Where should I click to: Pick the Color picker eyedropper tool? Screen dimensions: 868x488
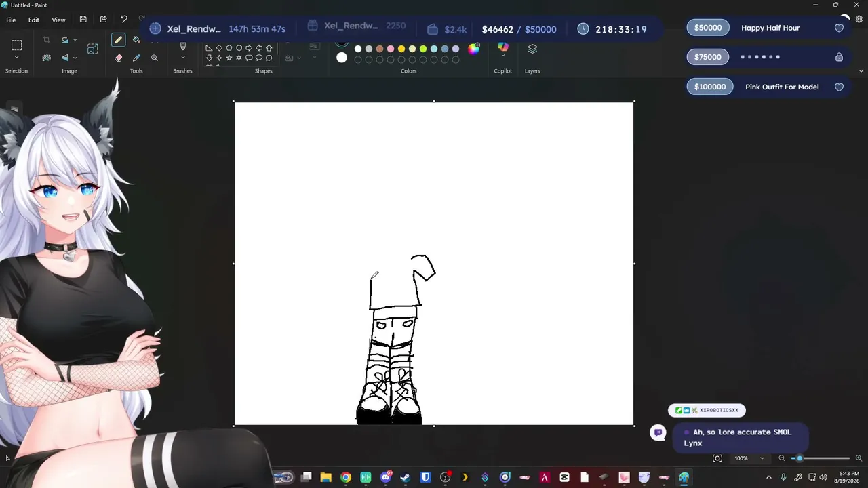[136, 58]
